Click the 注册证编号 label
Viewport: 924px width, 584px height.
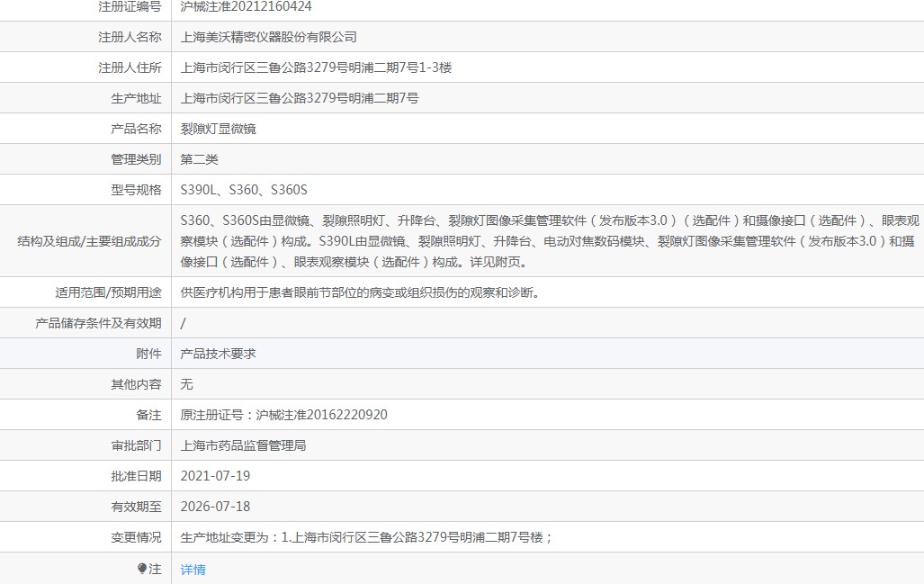click(130, 6)
